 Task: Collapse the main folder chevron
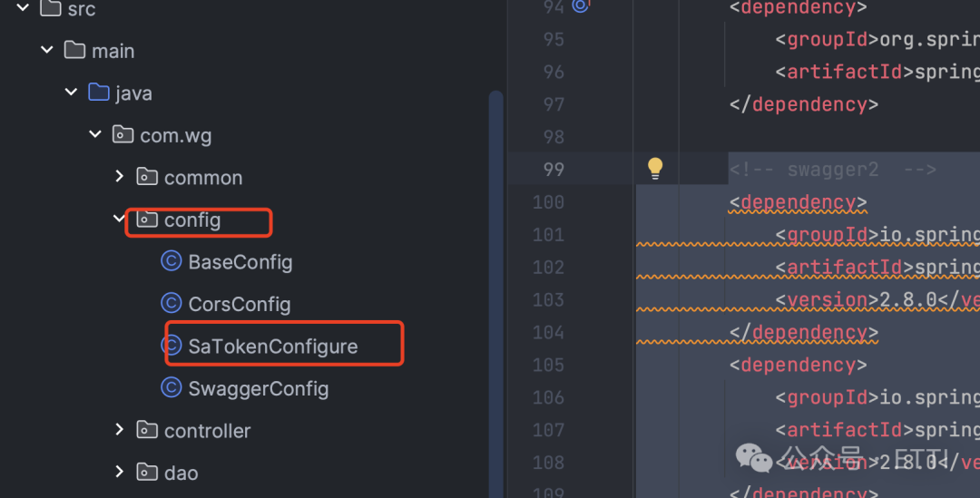[x=47, y=51]
